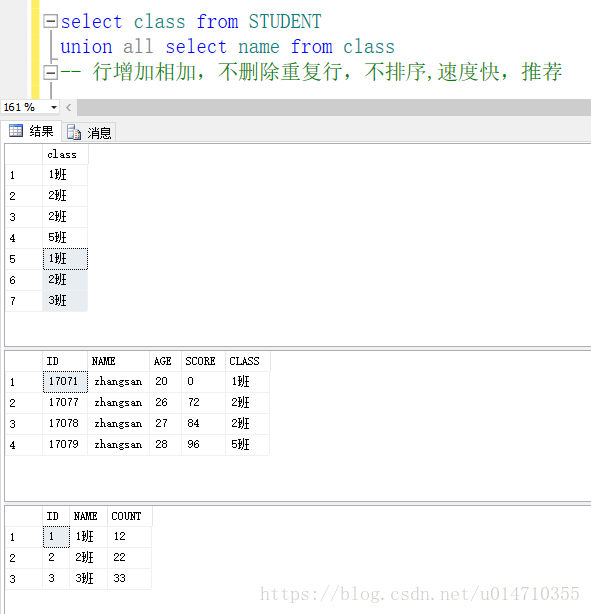Click the green SQL comment line
The image size is (591, 614).
coord(311,72)
